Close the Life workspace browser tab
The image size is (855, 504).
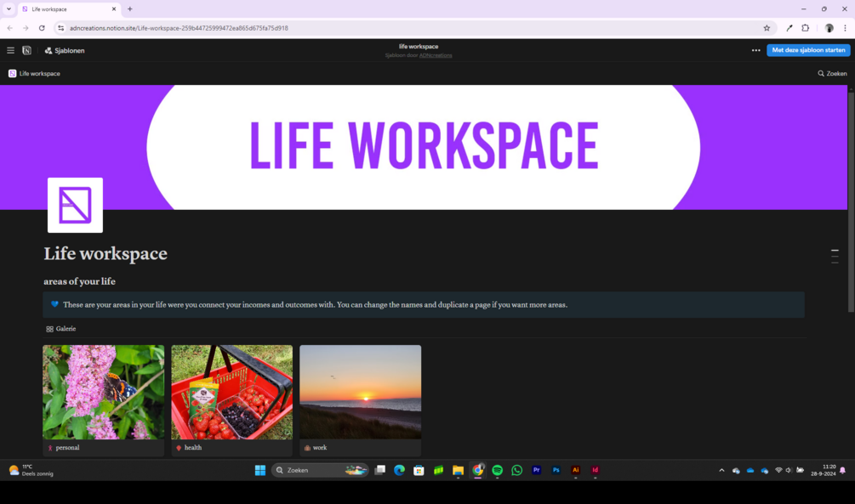114,8
